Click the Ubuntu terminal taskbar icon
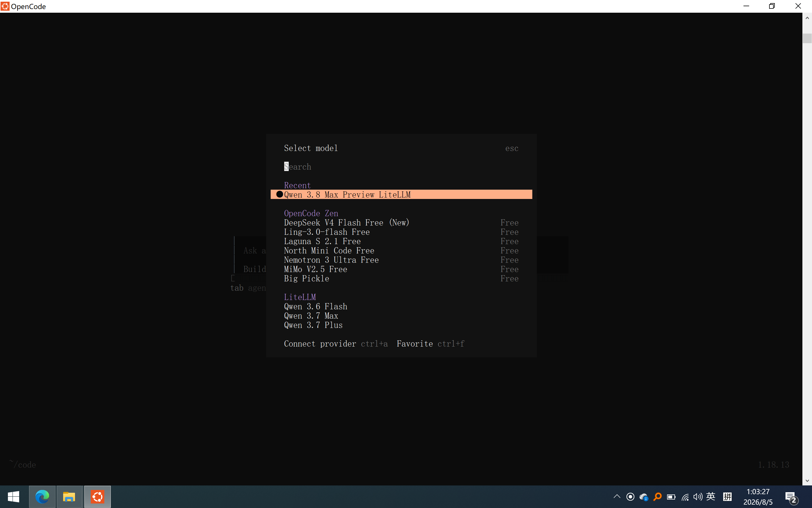The width and height of the screenshot is (812, 508). coord(97,497)
